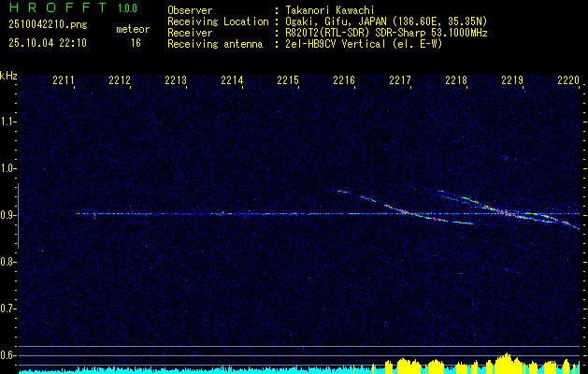This screenshot has height=374, width=588.
Task: Click the 2217 time axis marker
Action: (400, 80)
